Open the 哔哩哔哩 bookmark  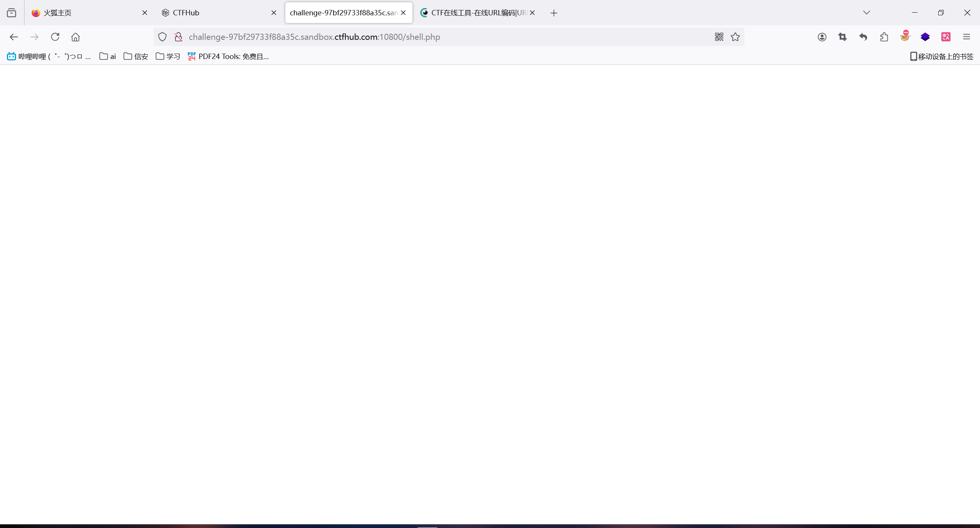[49, 56]
